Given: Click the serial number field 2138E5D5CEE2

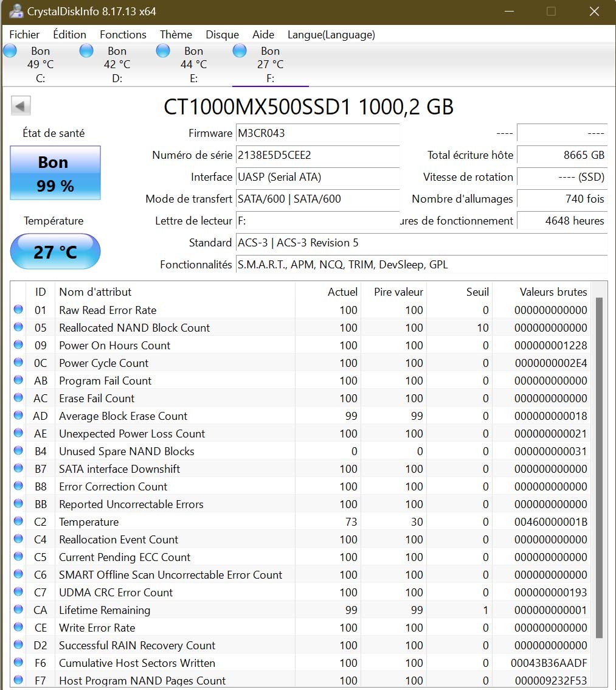Looking at the screenshot, I should click(317, 155).
